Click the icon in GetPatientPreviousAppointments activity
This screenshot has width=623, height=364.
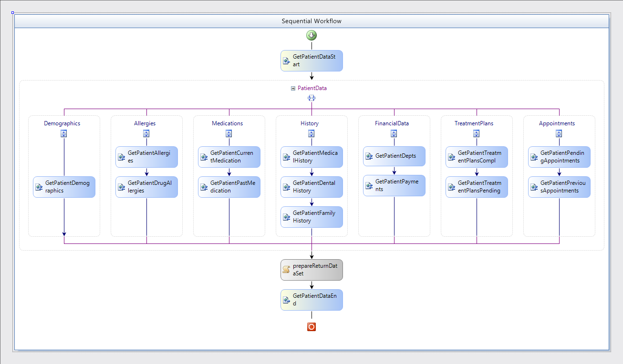click(534, 187)
